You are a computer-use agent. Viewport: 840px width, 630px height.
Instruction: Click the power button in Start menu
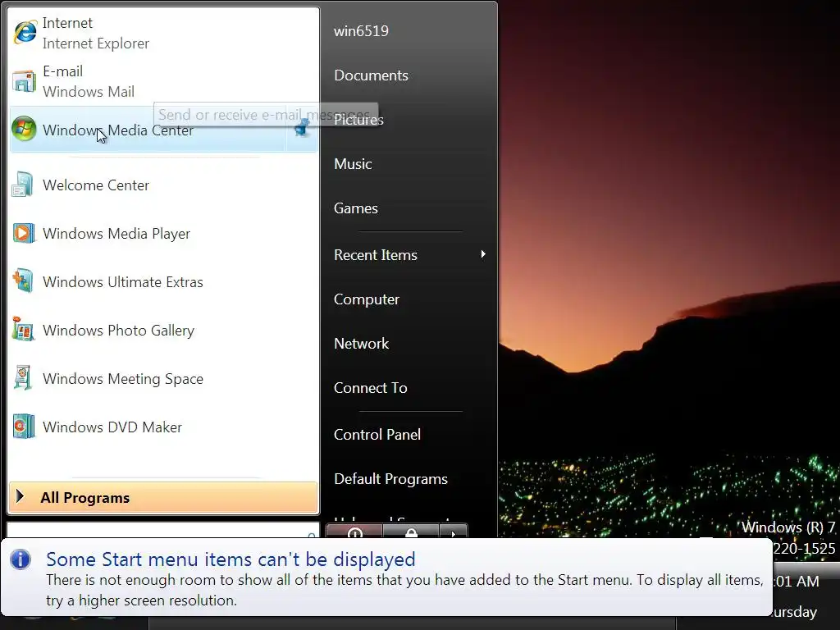click(354, 532)
